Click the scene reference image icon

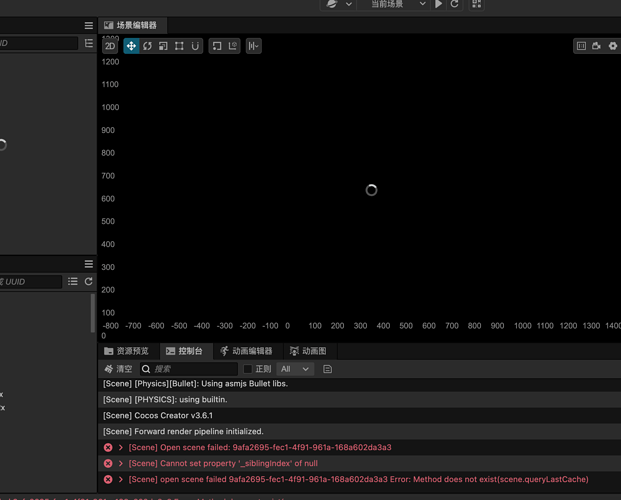click(581, 46)
